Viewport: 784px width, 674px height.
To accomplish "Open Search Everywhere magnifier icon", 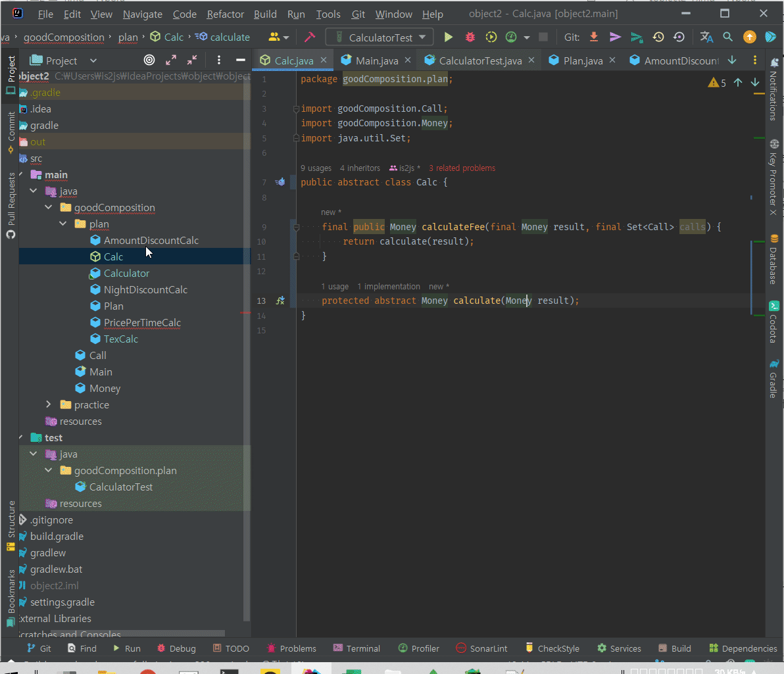I will [728, 37].
